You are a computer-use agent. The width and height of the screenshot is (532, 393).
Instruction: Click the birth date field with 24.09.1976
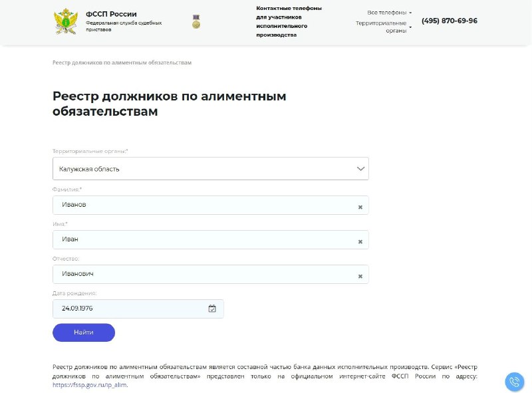pyautogui.click(x=138, y=309)
